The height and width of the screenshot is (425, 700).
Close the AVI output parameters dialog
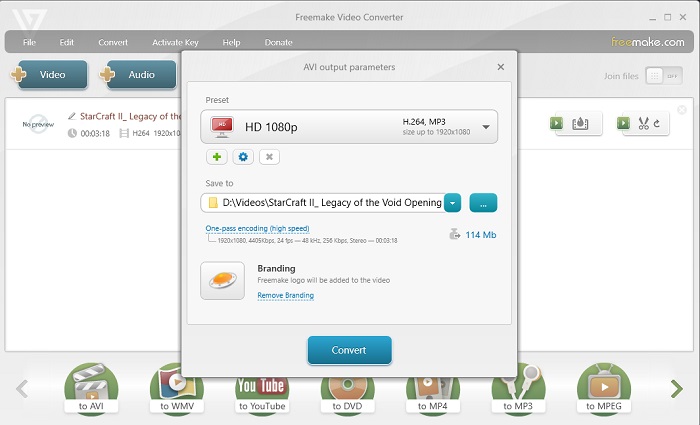tap(500, 67)
